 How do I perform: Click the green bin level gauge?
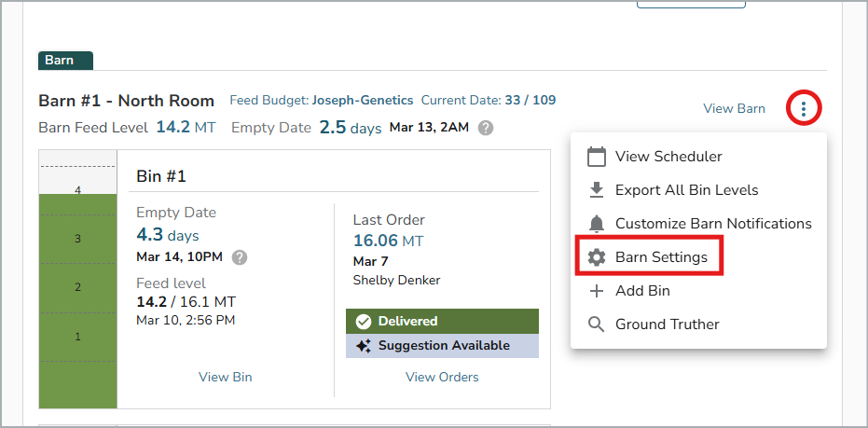click(77, 298)
